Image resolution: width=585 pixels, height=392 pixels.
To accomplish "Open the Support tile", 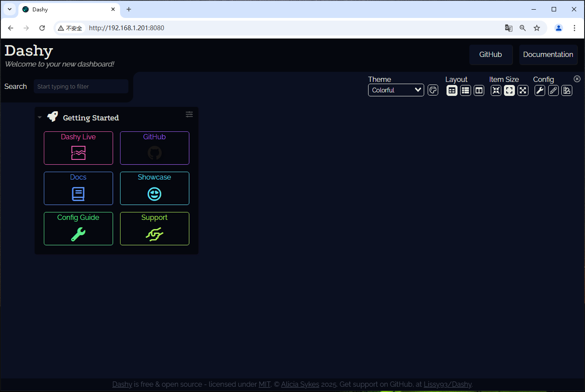I will [155, 229].
